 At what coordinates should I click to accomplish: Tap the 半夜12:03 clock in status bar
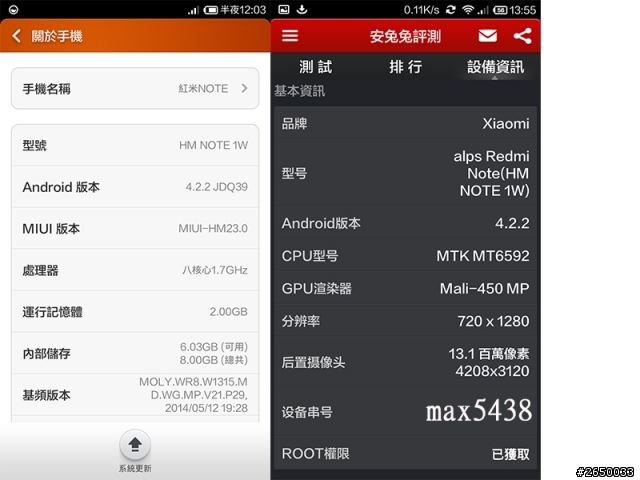pos(243,10)
